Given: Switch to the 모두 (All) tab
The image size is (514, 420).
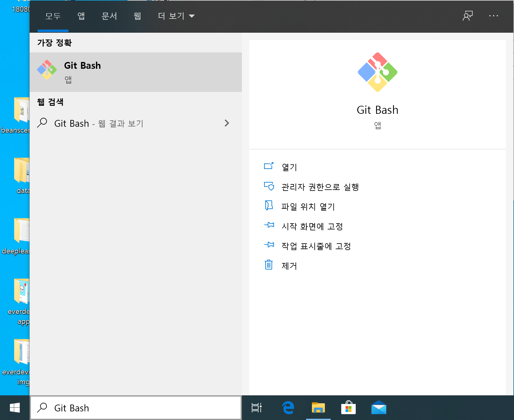Looking at the screenshot, I should pyautogui.click(x=53, y=16).
